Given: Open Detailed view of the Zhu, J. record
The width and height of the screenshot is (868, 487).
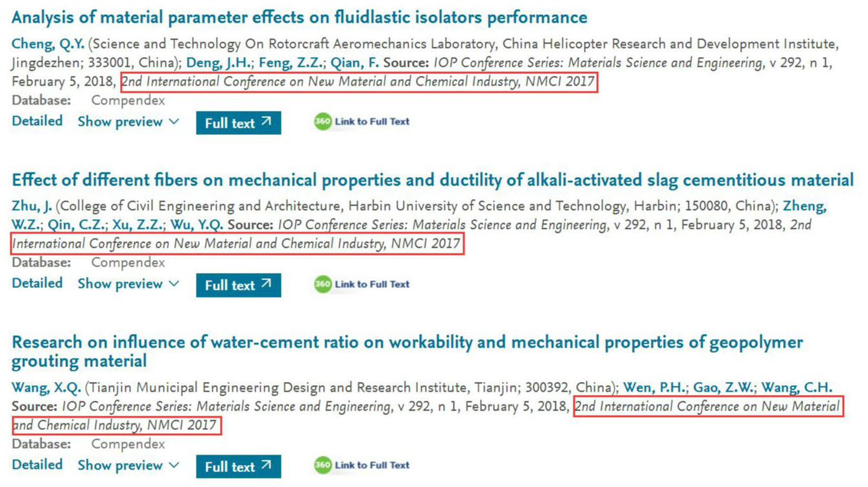Looking at the screenshot, I should 38,283.
